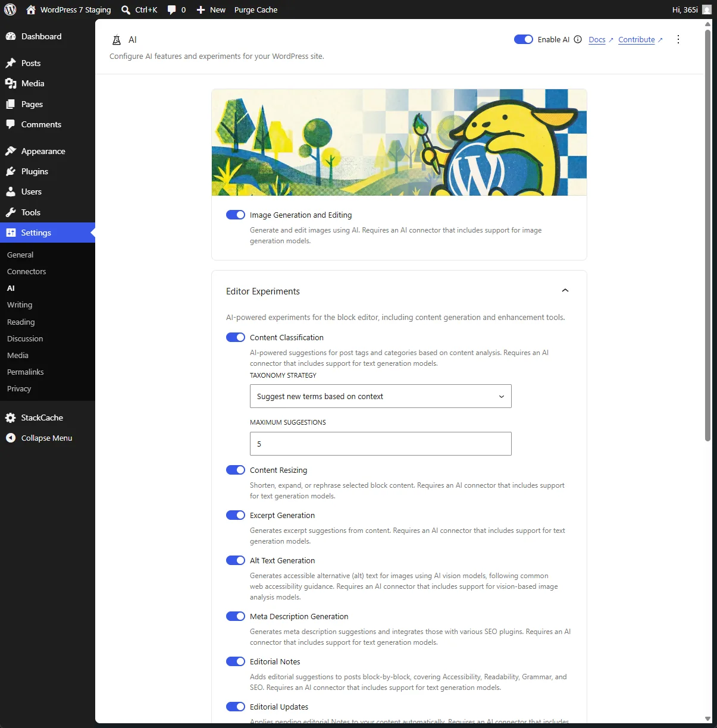Toggle the Content Resizing switch
Image resolution: width=717 pixels, height=728 pixels.
[236, 470]
